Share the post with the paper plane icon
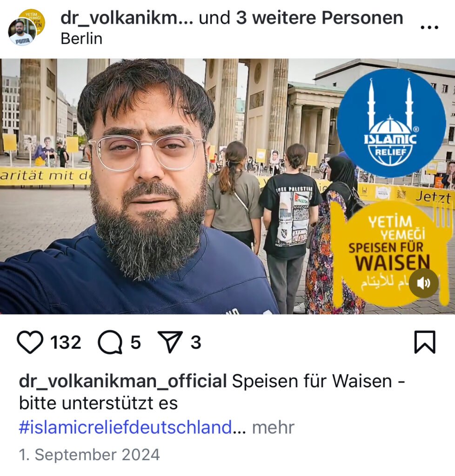The image size is (455, 476). click(x=170, y=342)
